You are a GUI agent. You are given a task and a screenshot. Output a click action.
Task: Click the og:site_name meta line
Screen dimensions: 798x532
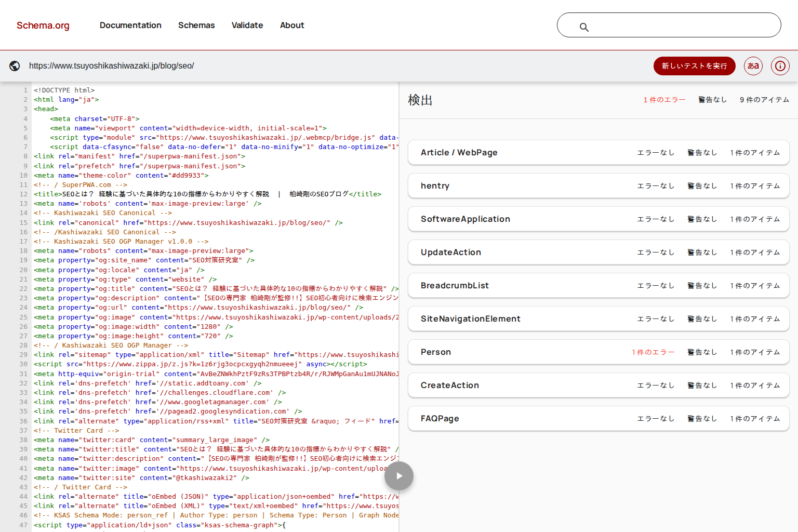(144, 260)
